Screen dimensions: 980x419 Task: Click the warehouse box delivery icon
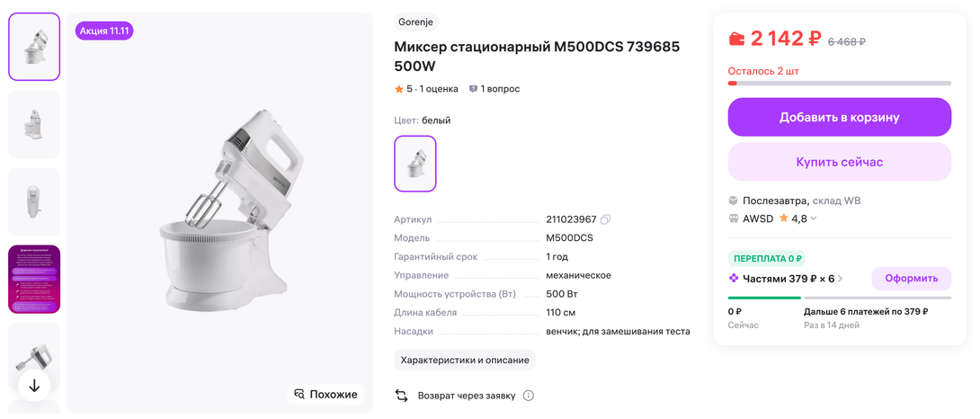[734, 201]
